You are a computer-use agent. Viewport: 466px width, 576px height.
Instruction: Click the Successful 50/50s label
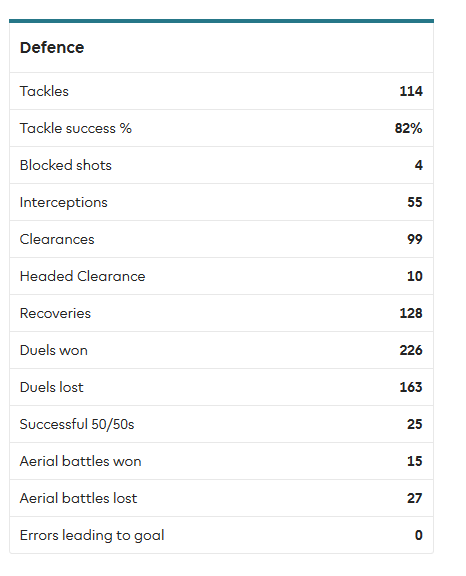(x=77, y=424)
